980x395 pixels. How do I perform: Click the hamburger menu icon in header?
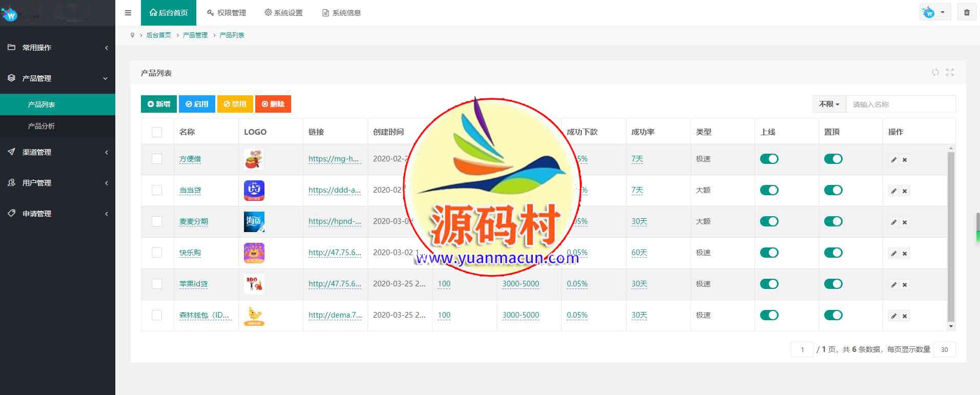128,13
